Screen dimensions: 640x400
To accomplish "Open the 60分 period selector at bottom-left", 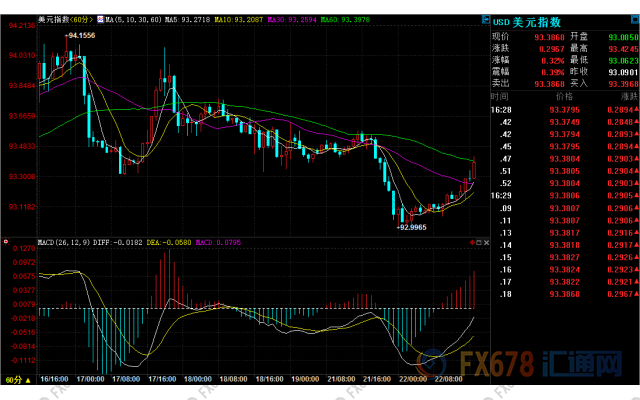I will point(18,380).
